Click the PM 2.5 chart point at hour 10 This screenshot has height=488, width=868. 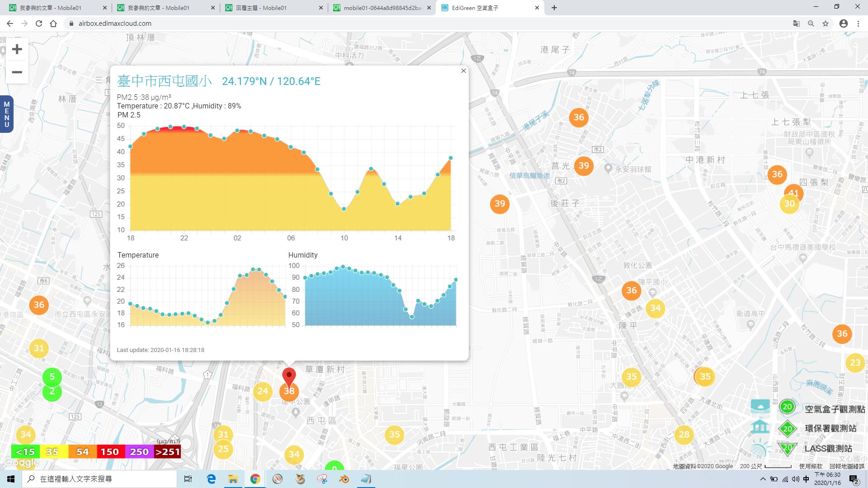coord(344,209)
